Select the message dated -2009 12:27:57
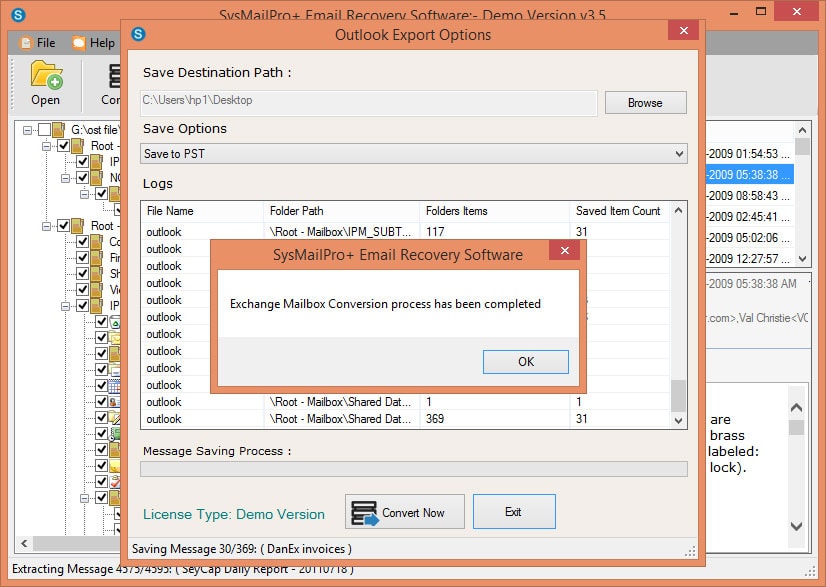This screenshot has height=587, width=826. 749,259
